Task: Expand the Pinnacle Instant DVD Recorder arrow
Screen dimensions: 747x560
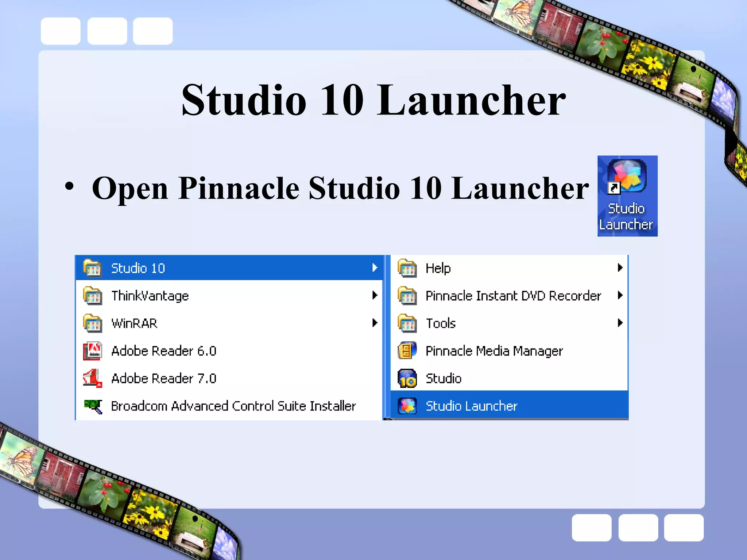Action: [x=620, y=295]
